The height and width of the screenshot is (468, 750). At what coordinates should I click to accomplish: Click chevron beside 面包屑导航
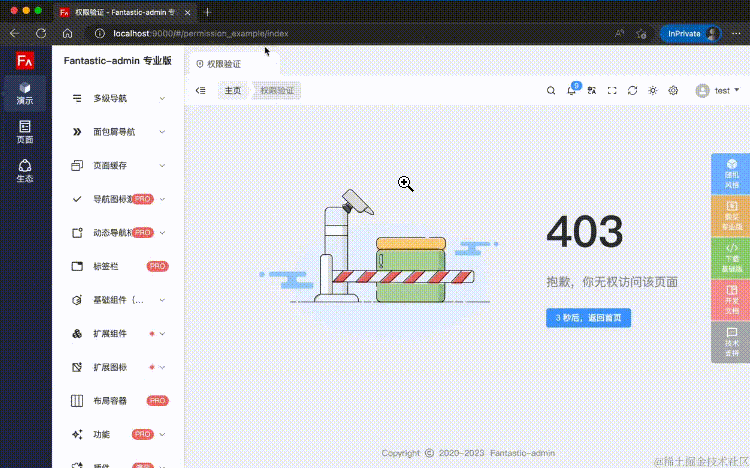162,132
